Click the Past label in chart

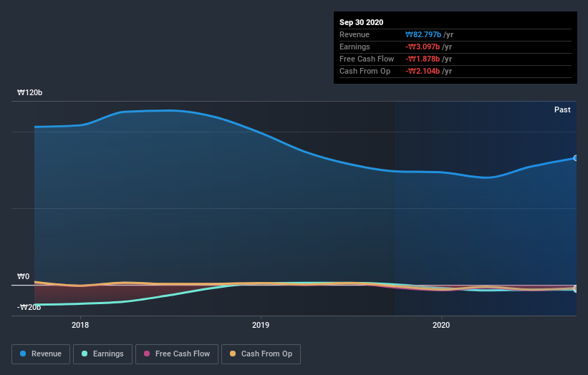(x=562, y=109)
